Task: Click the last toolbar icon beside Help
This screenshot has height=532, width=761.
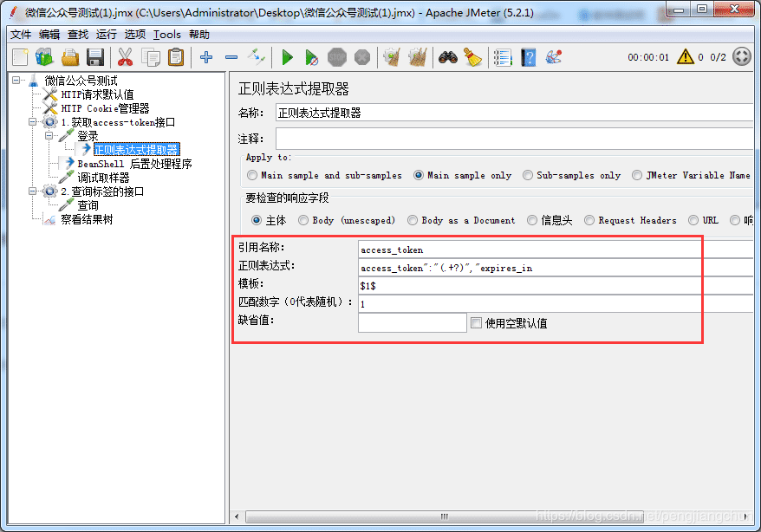Action: 553,57
